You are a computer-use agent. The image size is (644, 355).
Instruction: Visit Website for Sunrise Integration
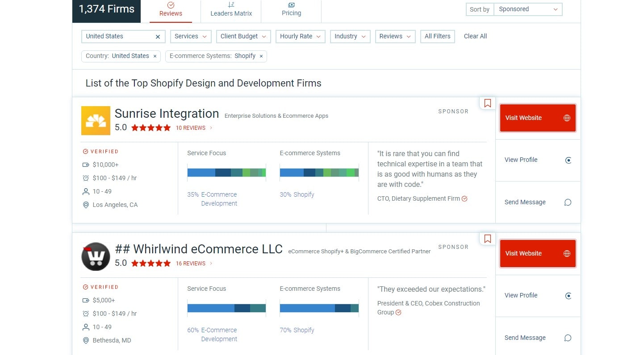[538, 118]
